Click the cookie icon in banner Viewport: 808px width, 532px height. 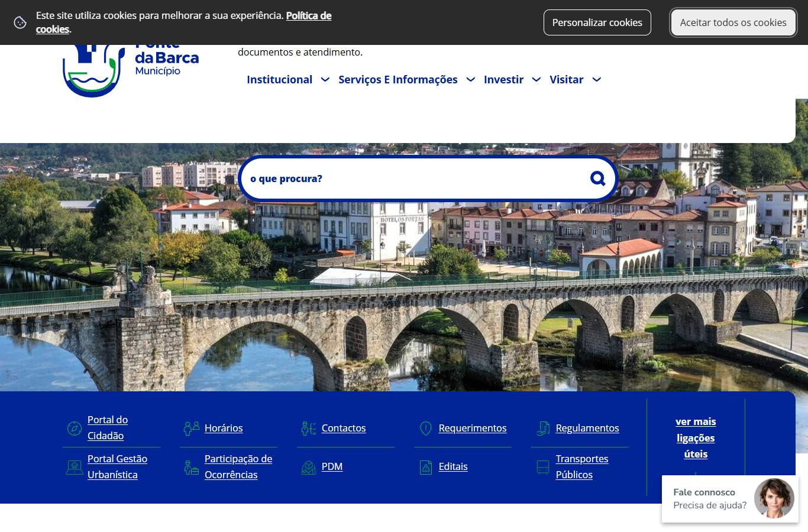click(20, 22)
